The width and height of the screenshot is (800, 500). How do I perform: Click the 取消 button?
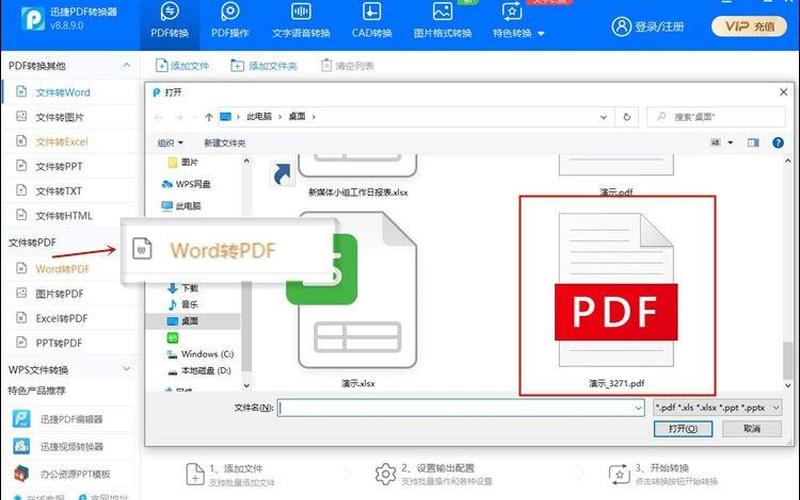(x=752, y=429)
